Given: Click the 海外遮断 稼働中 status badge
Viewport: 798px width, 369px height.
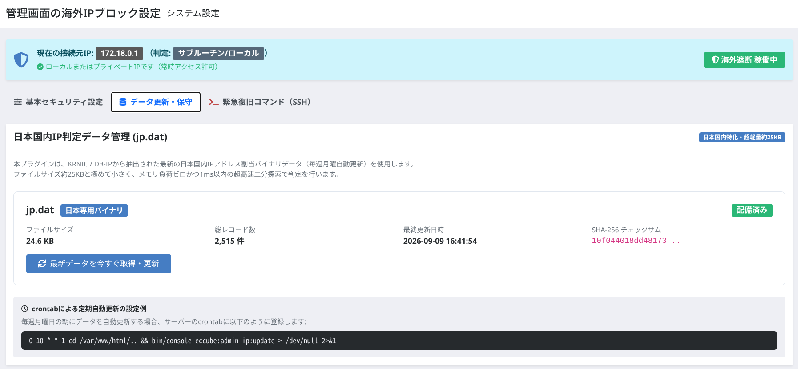Looking at the screenshot, I should 744,60.
